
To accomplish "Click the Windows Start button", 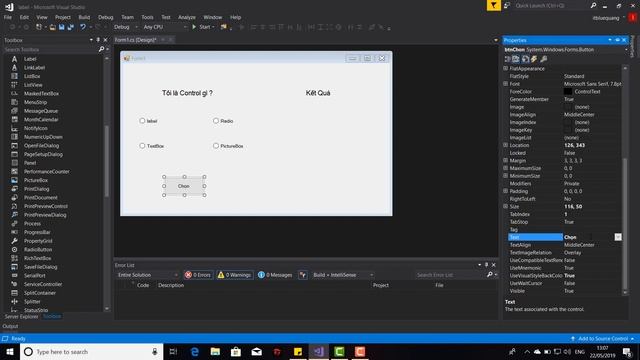I will [9, 352].
